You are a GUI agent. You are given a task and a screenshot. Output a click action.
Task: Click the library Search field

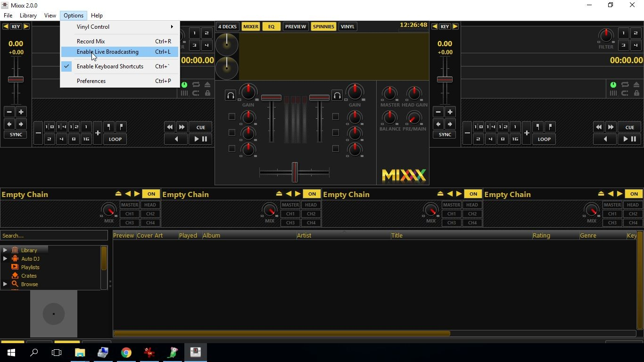pyautogui.click(x=54, y=235)
